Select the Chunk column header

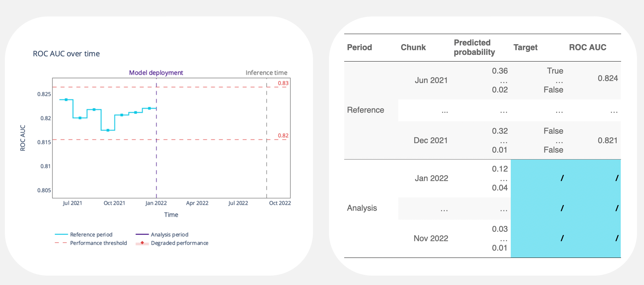[413, 47]
